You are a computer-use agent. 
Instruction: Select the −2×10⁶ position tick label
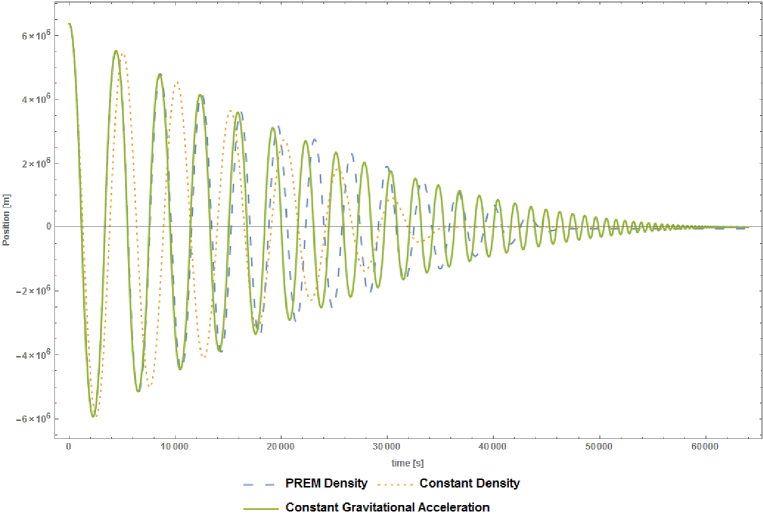[33, 290]
